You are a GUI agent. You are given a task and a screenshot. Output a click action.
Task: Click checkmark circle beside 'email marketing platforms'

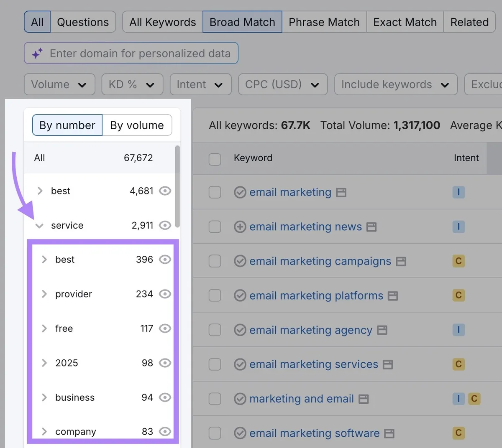pos(240,295)
